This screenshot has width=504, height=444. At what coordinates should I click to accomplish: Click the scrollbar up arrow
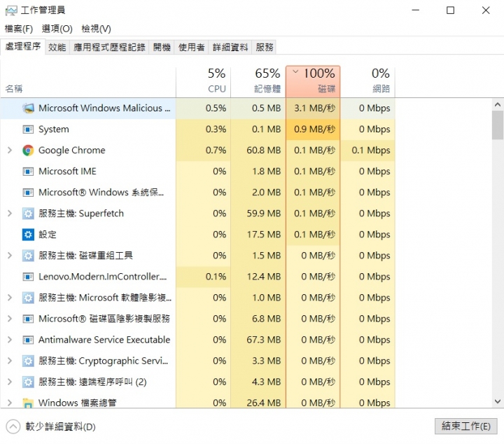[498, 104]
